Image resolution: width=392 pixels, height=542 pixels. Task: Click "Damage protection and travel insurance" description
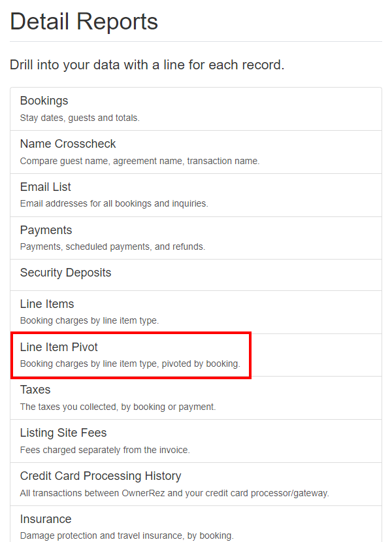(127, 535)
